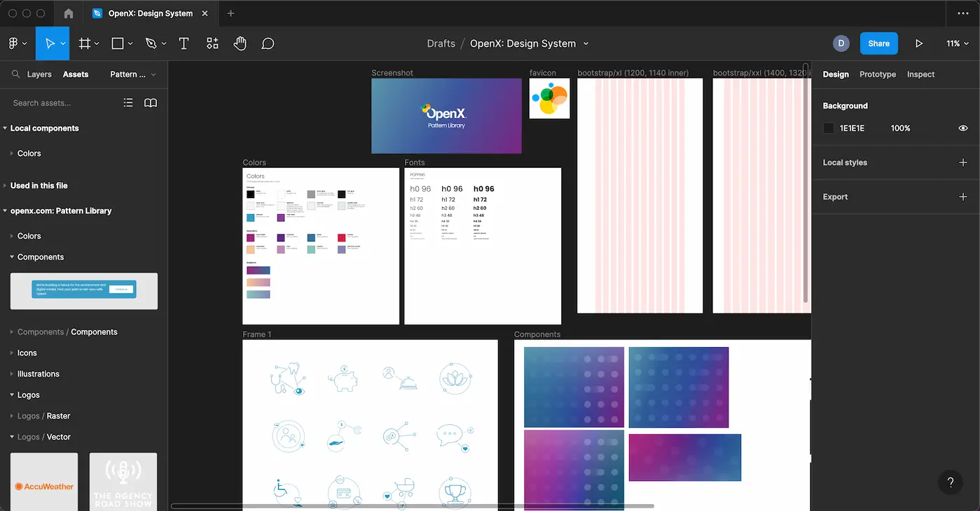Select the banner component thumbnail
This screenshot has width=980, height=511.
tap(84, 291)
